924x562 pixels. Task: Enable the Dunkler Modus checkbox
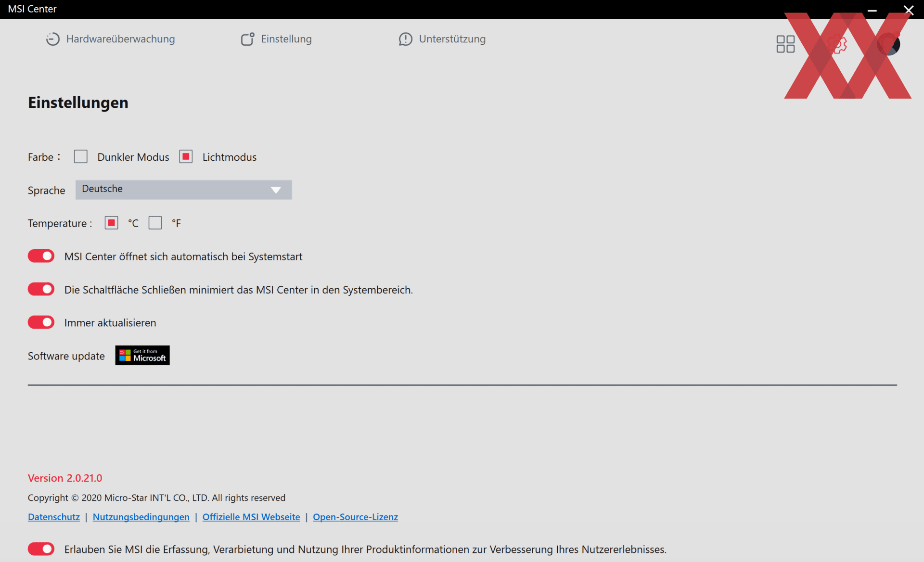point(81,157)
